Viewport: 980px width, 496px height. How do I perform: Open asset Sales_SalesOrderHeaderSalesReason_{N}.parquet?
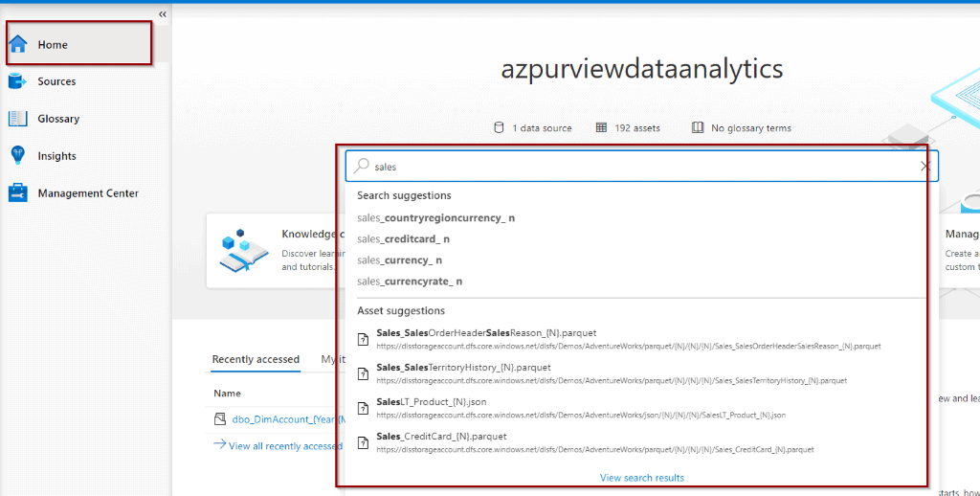pyautogui.click(x=486, y=333)
